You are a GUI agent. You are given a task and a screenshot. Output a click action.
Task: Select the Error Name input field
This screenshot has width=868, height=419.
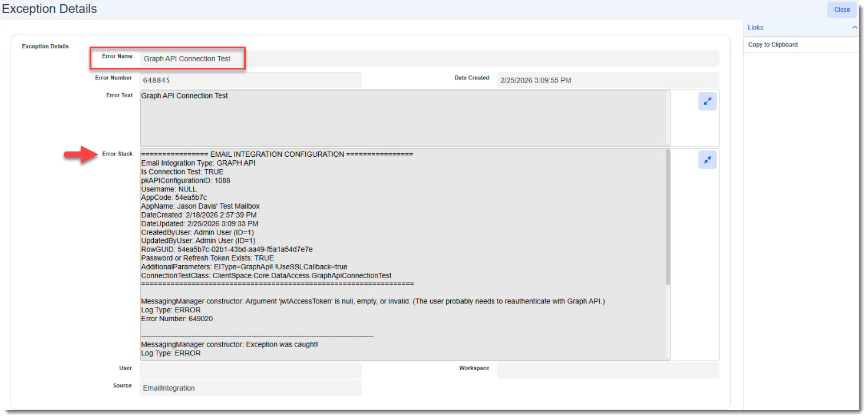(429, 59)
